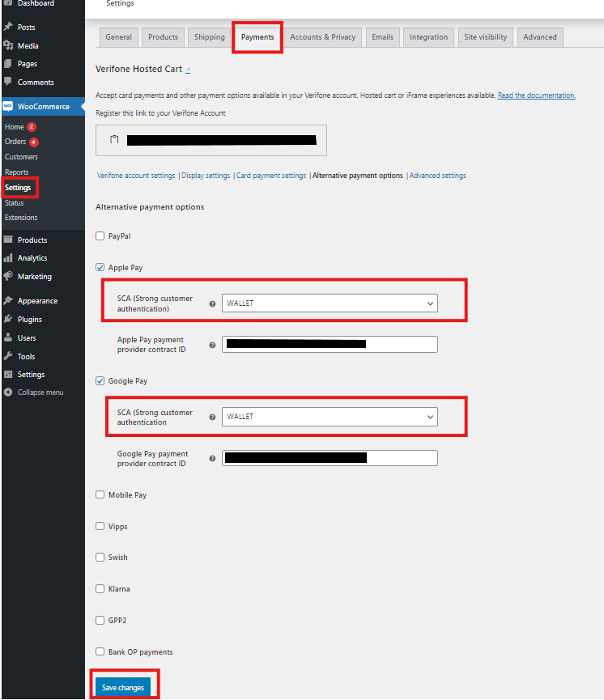The image size is (604, 700).
Task: Click the Products box icon in sidebar
Action: click(x=8, y=240)
